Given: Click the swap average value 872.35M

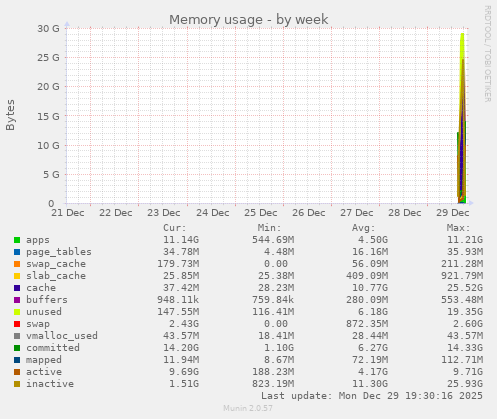Looking at the screenshot, I should click(x=367, y=324).
